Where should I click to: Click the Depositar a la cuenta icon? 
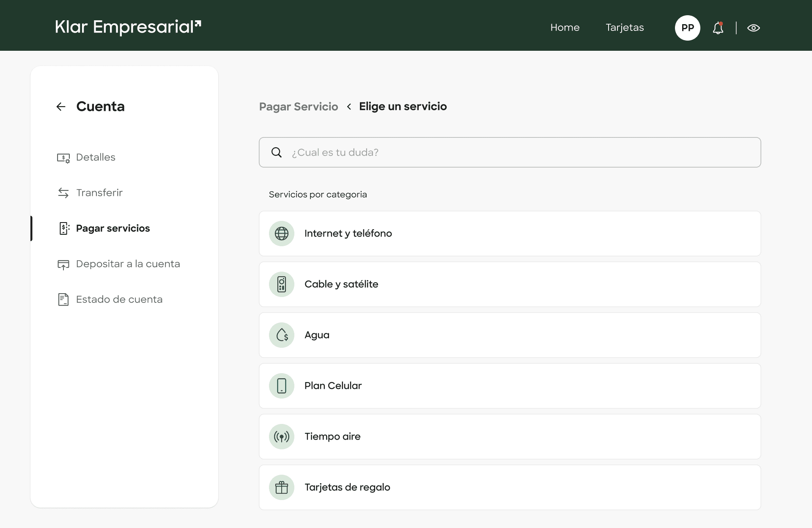63,264
